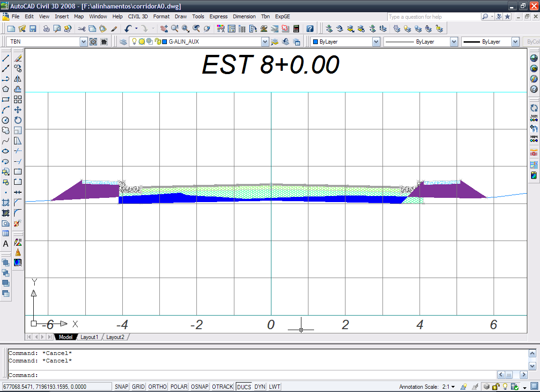The image size is (540, 392).
Task: Select the Rectangle draw tool
Action: click(6, 99)
